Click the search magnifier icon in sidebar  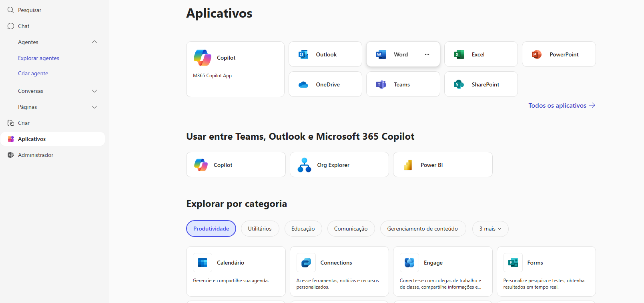11,10
